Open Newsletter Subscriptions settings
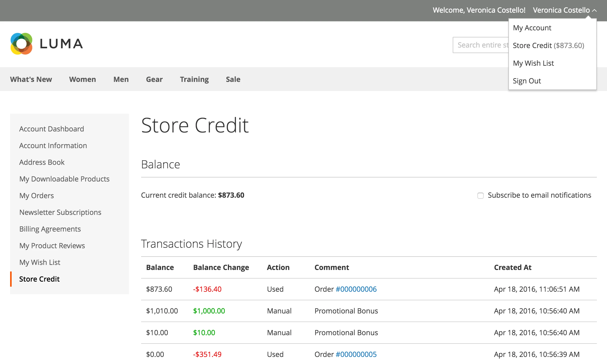The width and height of the screenshot is (607, 364). pos(60,212)
